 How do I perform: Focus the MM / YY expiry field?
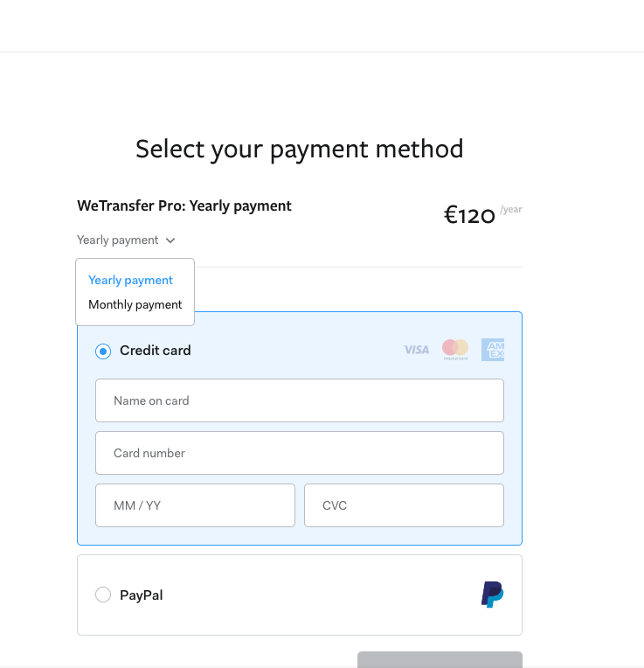pos(195,505)
